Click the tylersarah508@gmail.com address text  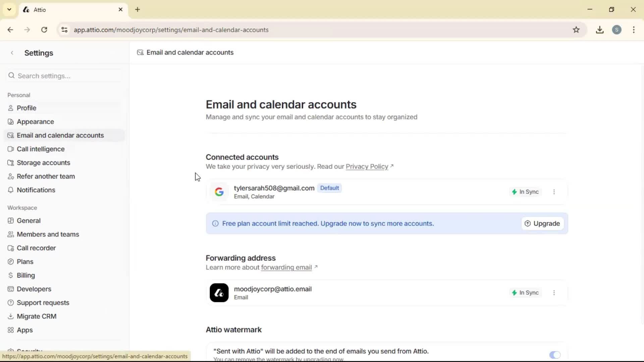[274, 188]
